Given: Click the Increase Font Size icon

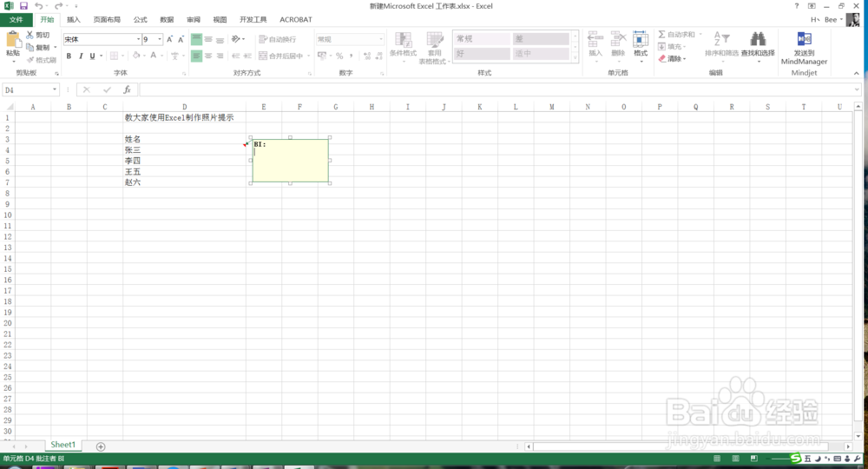Looking at the screenshot, I should click(169, 39).
